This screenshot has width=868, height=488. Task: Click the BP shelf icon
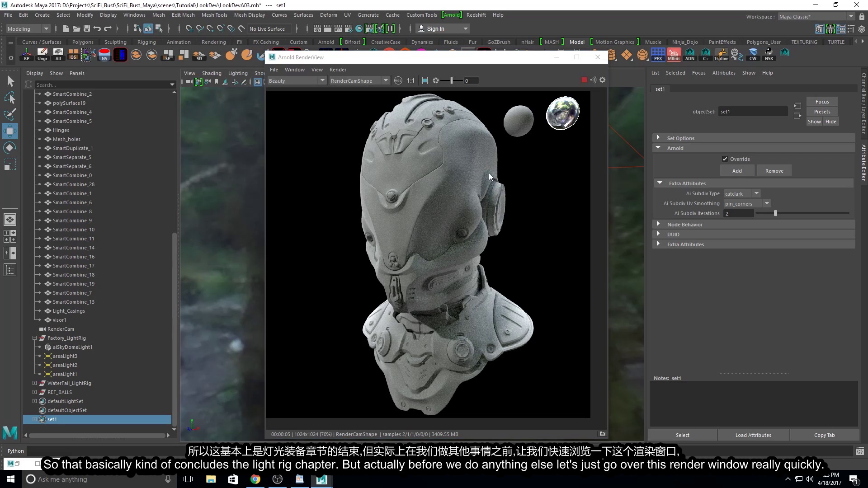pos(27,55)
